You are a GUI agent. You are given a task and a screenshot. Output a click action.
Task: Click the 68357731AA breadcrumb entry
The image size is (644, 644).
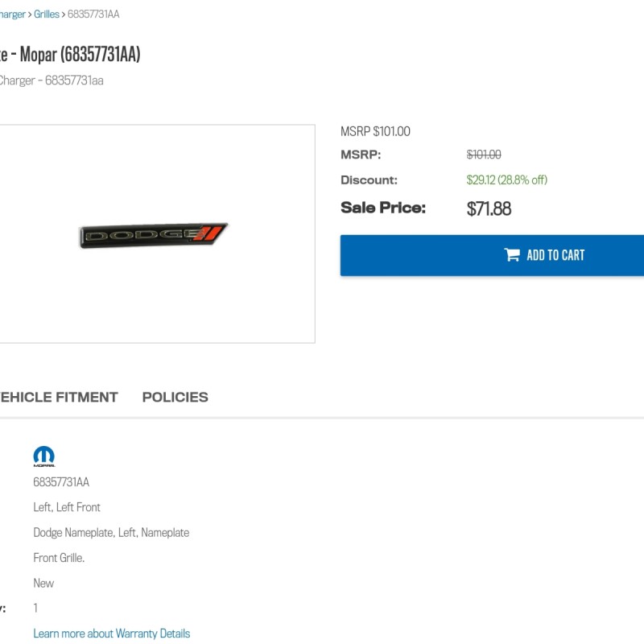click(x=93, y=14)
